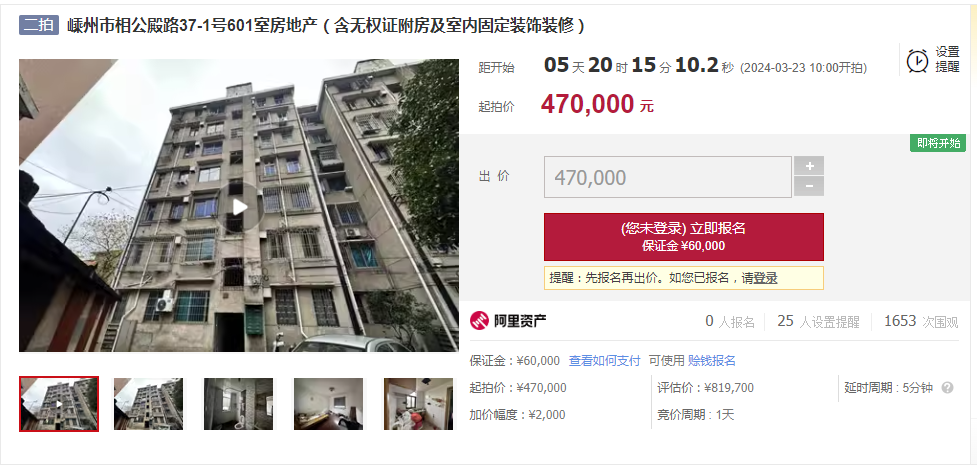The width and height of the screenshot is (977, 472).
Task: Open 查看如何支付 payment help link
Action: 604,361
